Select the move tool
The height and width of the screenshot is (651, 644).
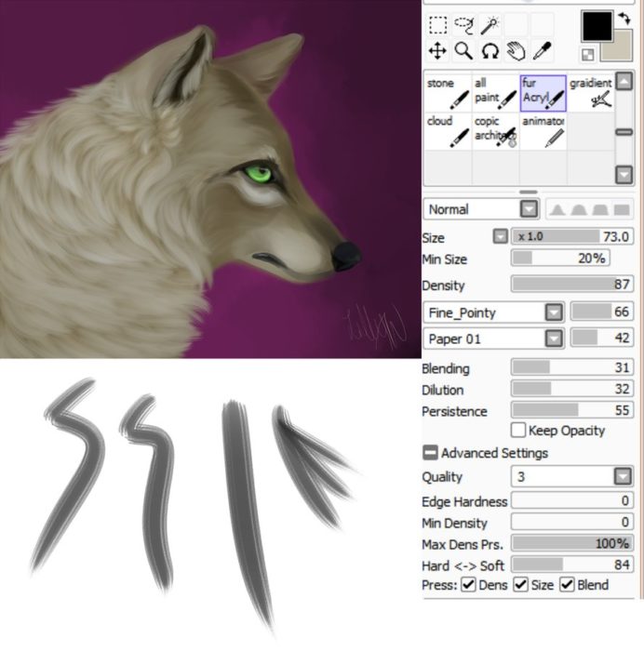pyautogui.click(x=438, y=51)
